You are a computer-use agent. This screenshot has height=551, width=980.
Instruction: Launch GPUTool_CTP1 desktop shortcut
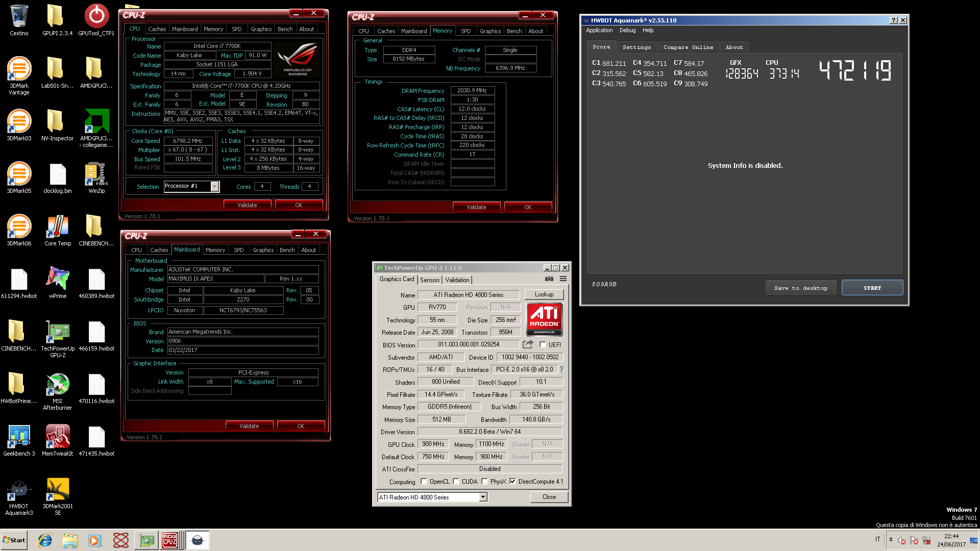pos(96,20)
